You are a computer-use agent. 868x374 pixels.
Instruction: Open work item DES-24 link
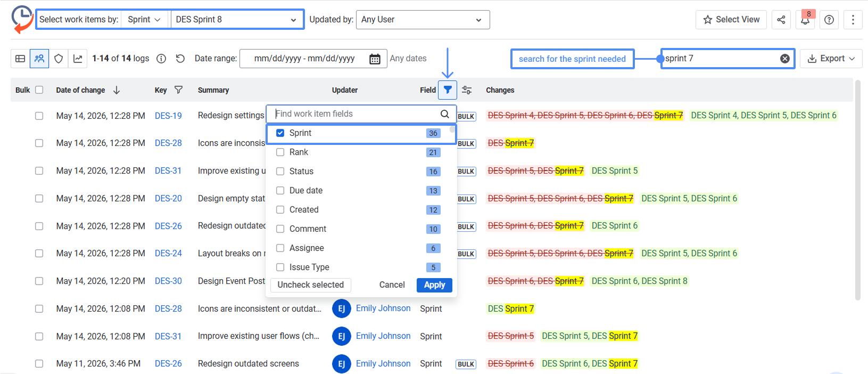(x=168, y=254)
